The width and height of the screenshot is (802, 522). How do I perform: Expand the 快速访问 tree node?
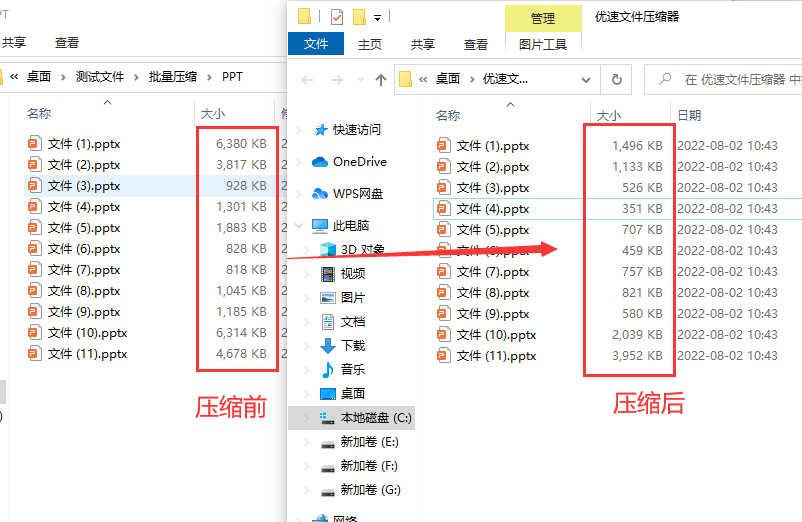click(299, 130)
